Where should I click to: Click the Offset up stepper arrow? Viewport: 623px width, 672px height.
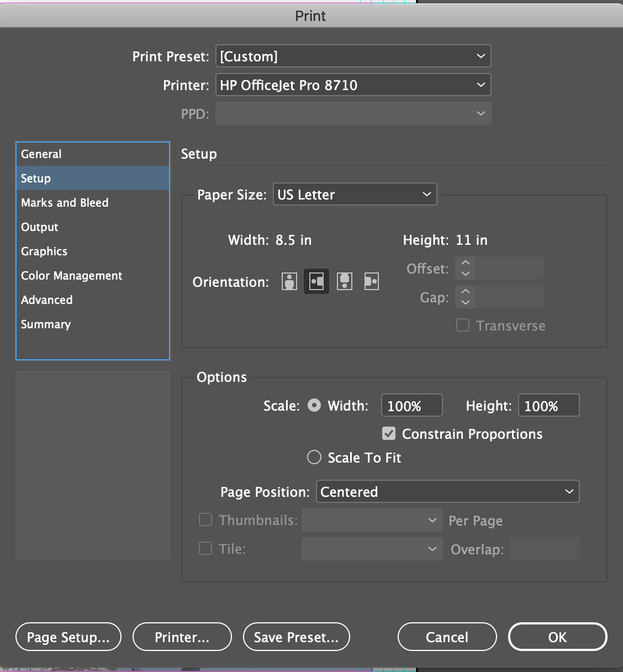pyautogui.click(x=466, y=264)
